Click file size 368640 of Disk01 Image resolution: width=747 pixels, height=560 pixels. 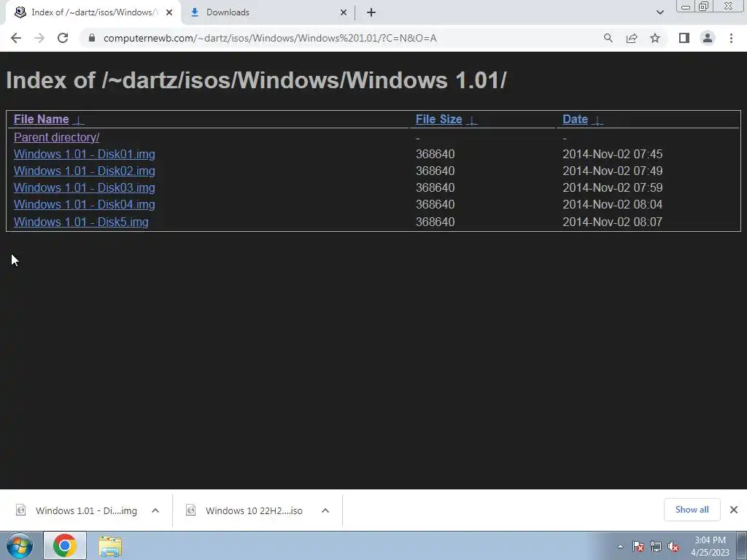pos(435,155)
